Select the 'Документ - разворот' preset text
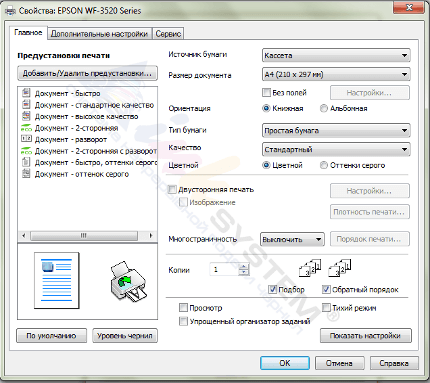 click(71, 139)
